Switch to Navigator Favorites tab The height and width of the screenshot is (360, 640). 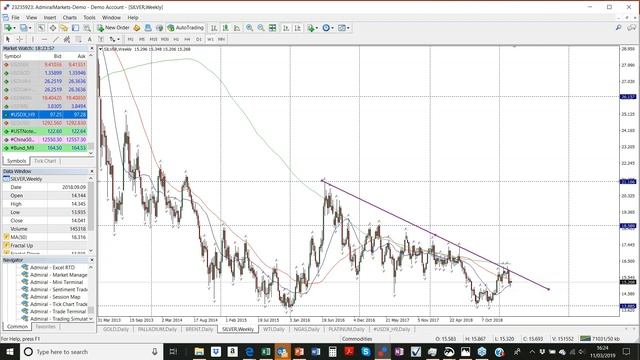point(45,327)
